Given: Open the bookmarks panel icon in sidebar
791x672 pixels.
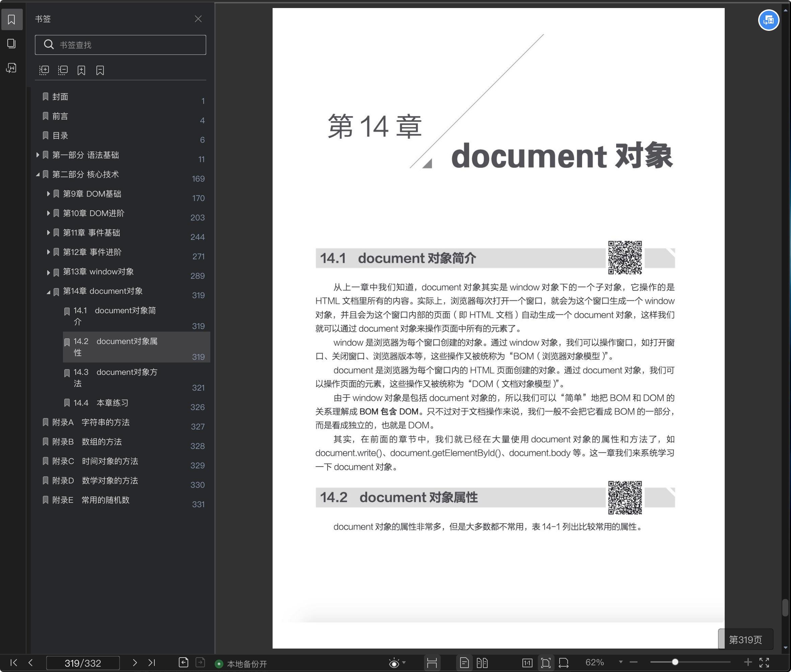Looking at the screenshot, I should 11,19.
